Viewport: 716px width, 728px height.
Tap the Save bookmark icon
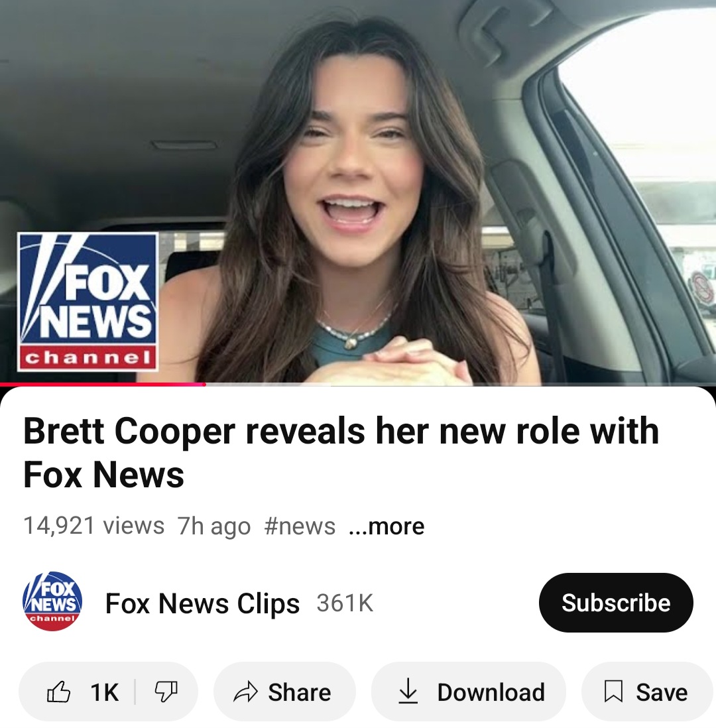pyautogui.click(x=613, y=692)
